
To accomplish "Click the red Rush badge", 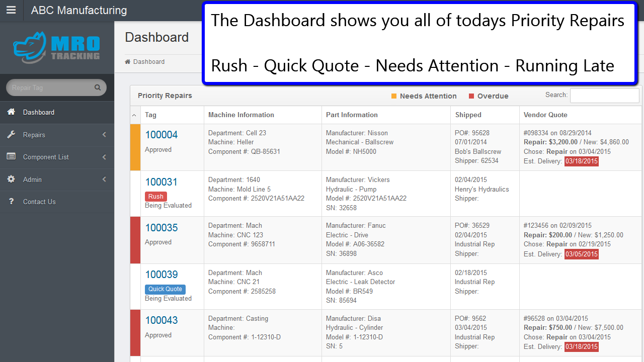I will click(156, 197).
